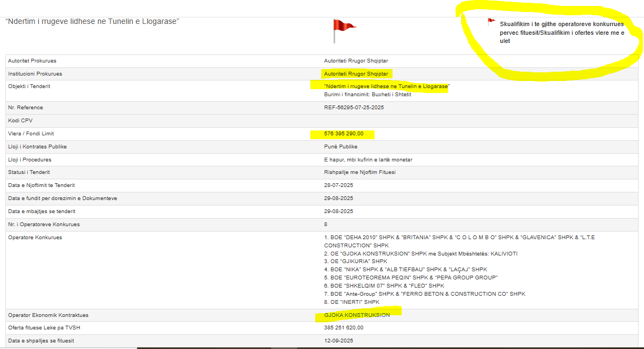Click the Punë Publike contract type value

point(341,147)
